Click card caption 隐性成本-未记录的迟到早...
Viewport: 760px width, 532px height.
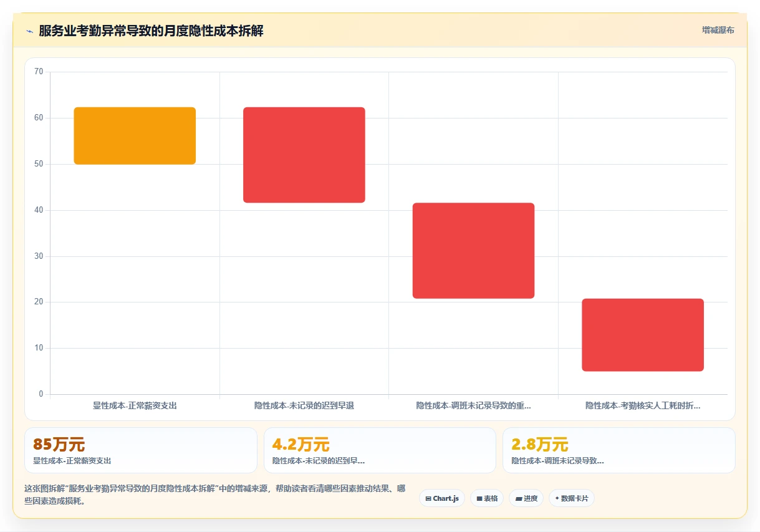pos(319,461)
